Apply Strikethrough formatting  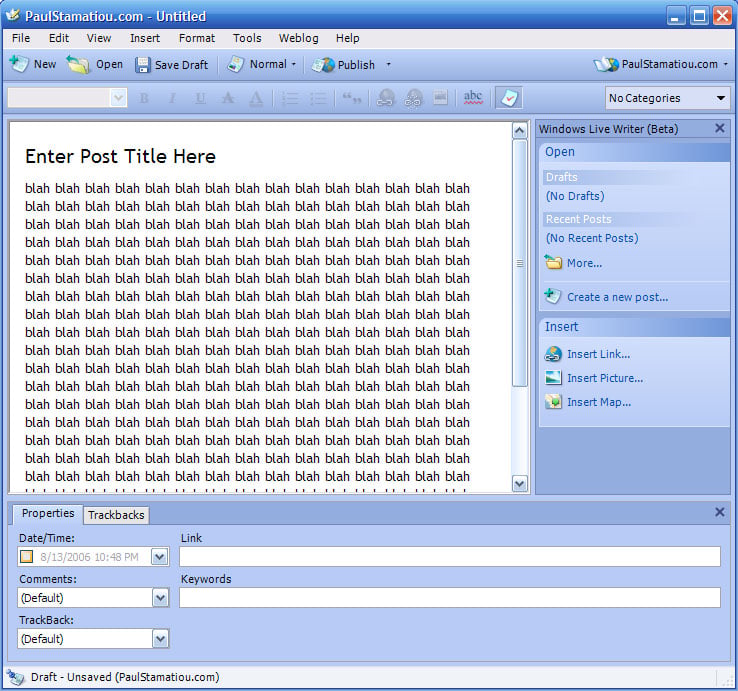click(x=228, y=98)
